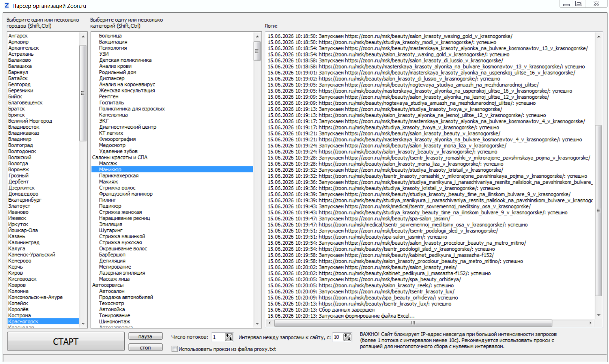Viewport: 609px width, 364px height.
Task: Choose Екатеринбург from the city list
Action: click(25, 200)
